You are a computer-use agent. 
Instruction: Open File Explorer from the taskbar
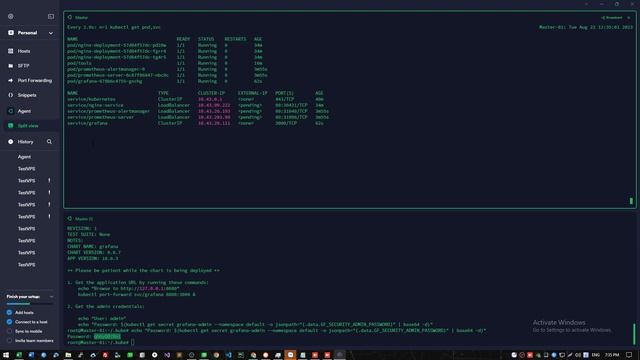(x=68, y=355)
